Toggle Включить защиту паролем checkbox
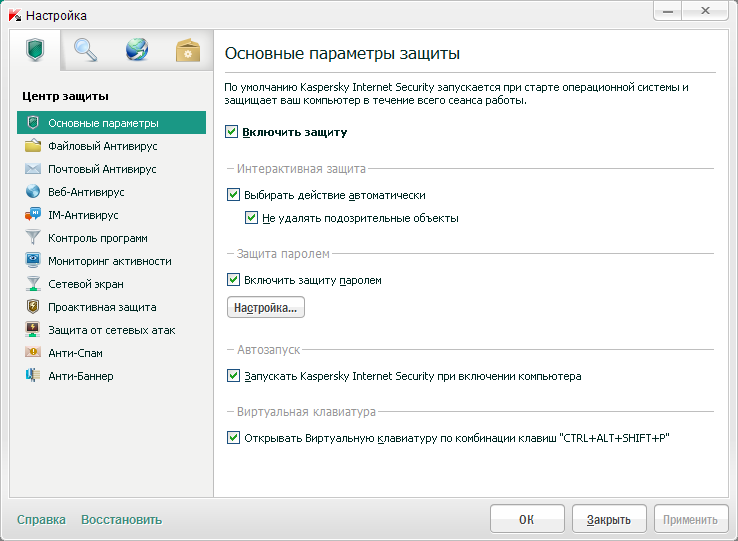 (233, 280)
